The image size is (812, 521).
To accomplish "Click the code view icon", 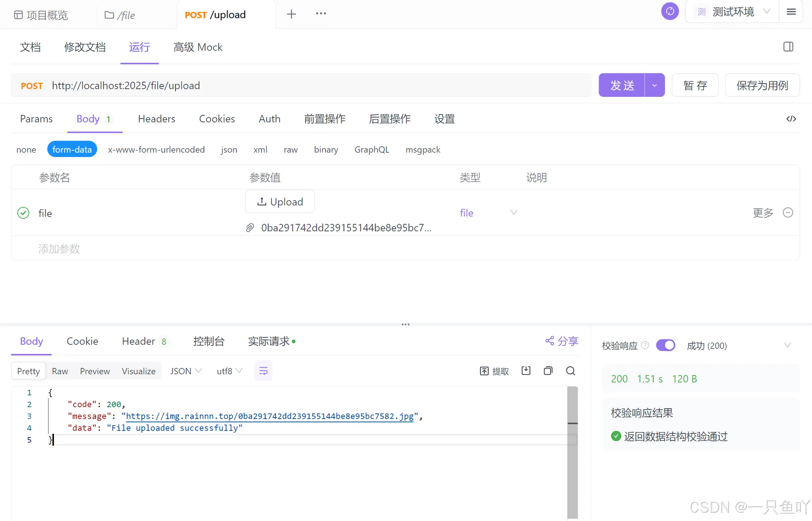I will point(791,119).
